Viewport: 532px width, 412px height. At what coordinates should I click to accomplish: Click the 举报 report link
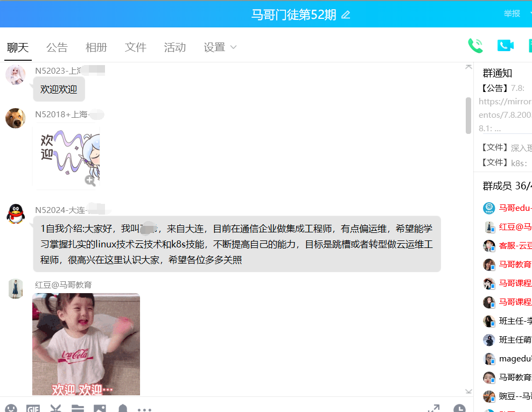point(512,13)
